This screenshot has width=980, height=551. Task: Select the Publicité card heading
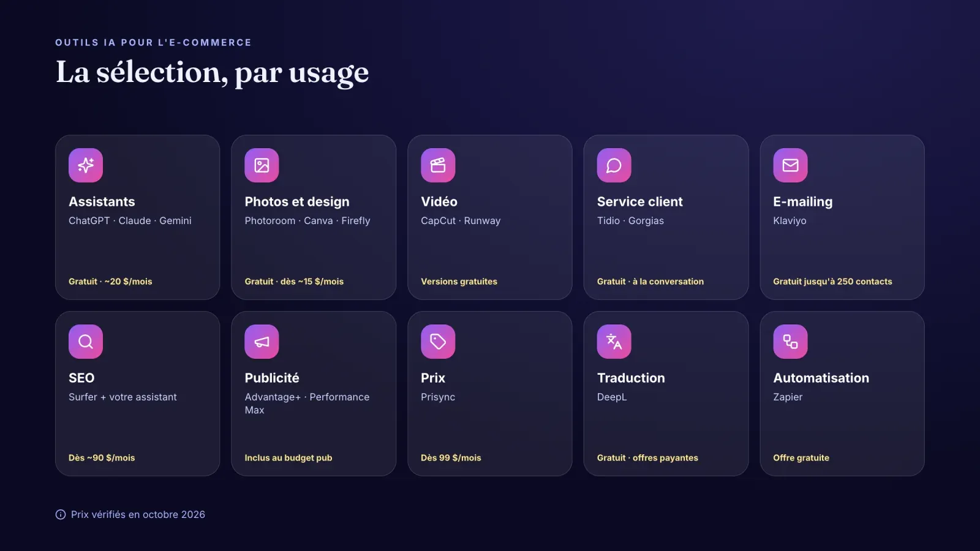(x=272, y=378)
